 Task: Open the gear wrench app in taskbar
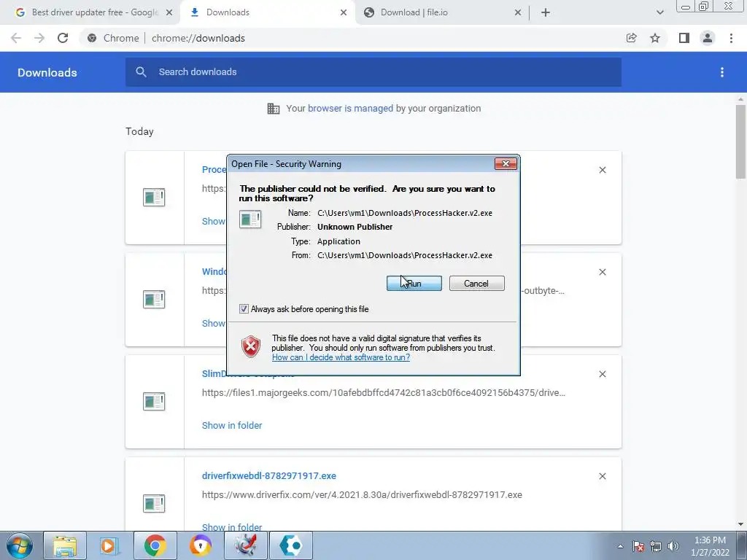coord(246,545)
